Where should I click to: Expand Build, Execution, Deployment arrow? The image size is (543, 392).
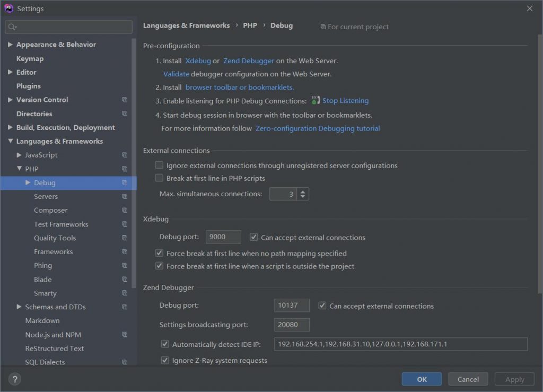(10, 127)
